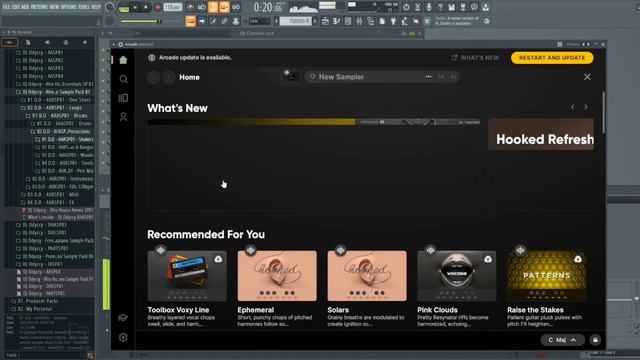Viewport: 640px width, 360px height.
Task: Open the graduation-cap tutorials page in Arcade
Action: (123, 318)
